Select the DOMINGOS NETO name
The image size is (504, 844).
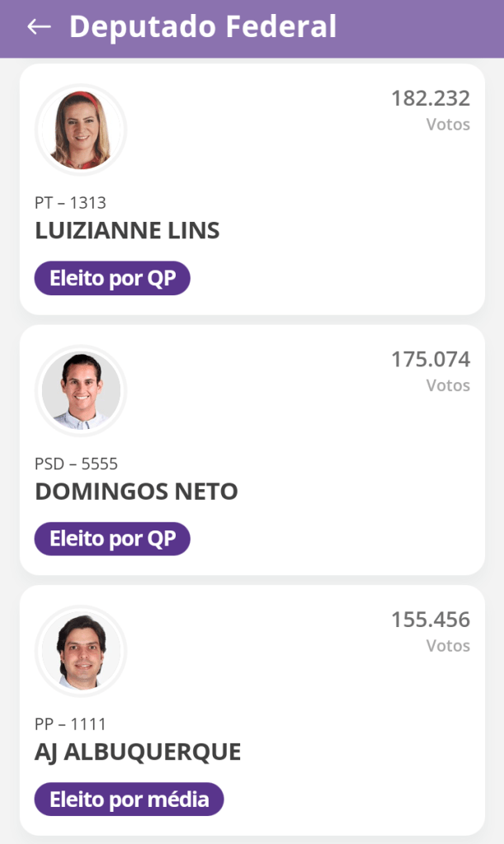pyautogui.click(x=136, y=492)
